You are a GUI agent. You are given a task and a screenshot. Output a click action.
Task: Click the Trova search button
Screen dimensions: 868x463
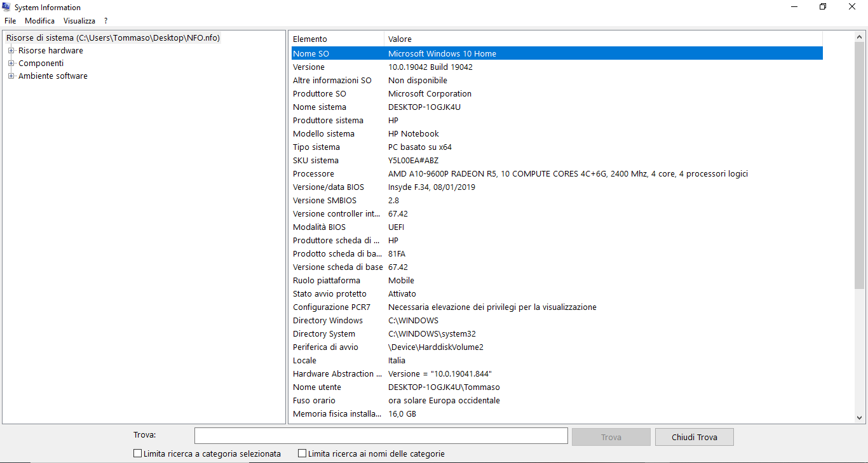pyautogui.click(x=611, y=437)
